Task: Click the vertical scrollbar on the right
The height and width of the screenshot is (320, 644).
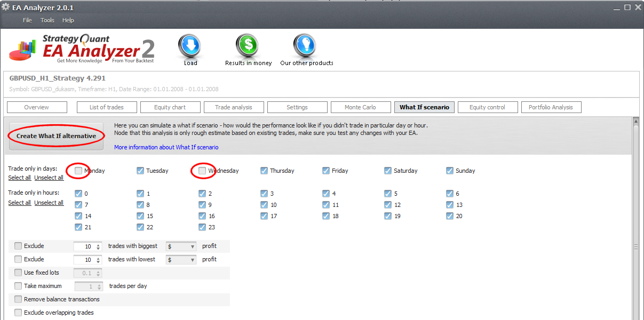Action: (x=636, y=219)
